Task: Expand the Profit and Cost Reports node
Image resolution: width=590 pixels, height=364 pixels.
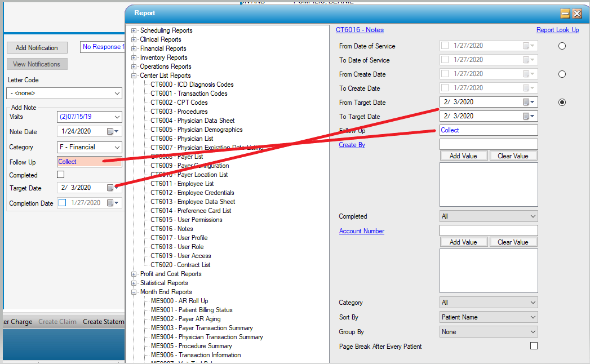Action: 134,274
